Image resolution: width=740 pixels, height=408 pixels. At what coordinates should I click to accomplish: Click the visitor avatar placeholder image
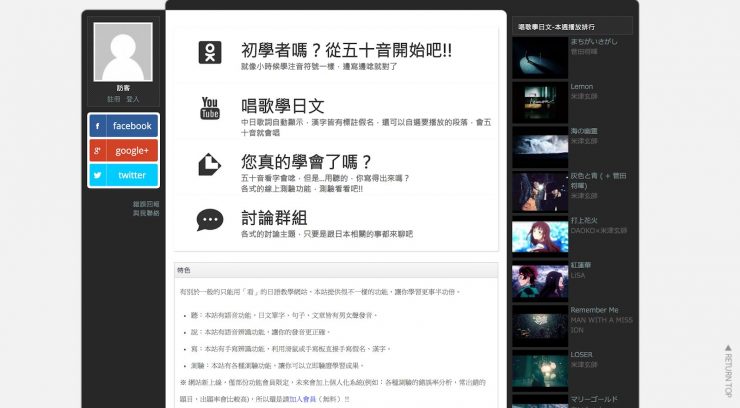coord(122,52)
